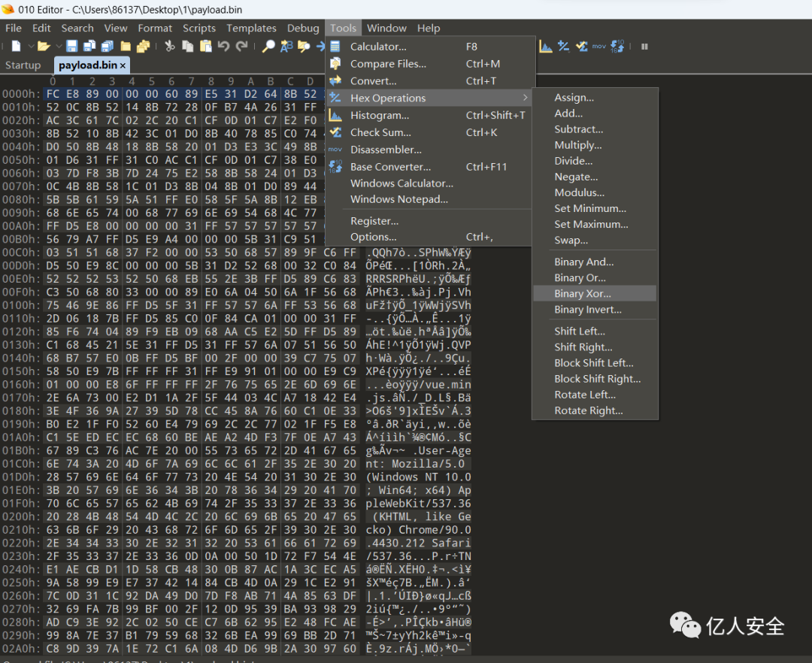Click the Close file folder icon
Image resolution: width=812 pixels, height=663 pixels.
coord(126,47)
